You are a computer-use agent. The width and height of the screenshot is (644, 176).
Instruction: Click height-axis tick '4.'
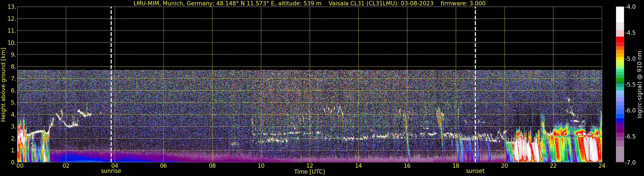[13, 114]
